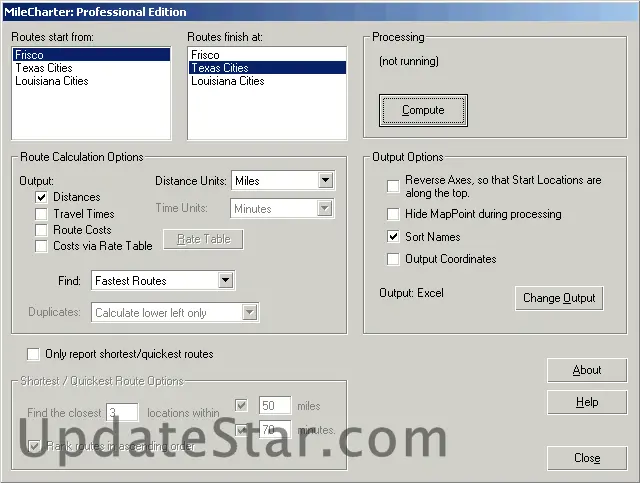Select Louisiana Cities in Routes finish at
Image resolution: width=641 pixels, height=484 pixels.
click(267, 81)
